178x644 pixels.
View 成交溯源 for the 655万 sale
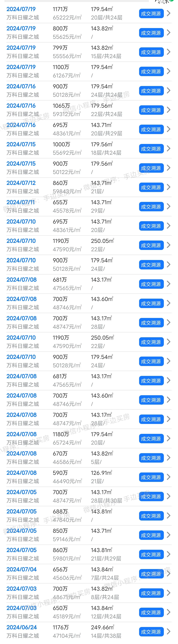coord(151,207)
